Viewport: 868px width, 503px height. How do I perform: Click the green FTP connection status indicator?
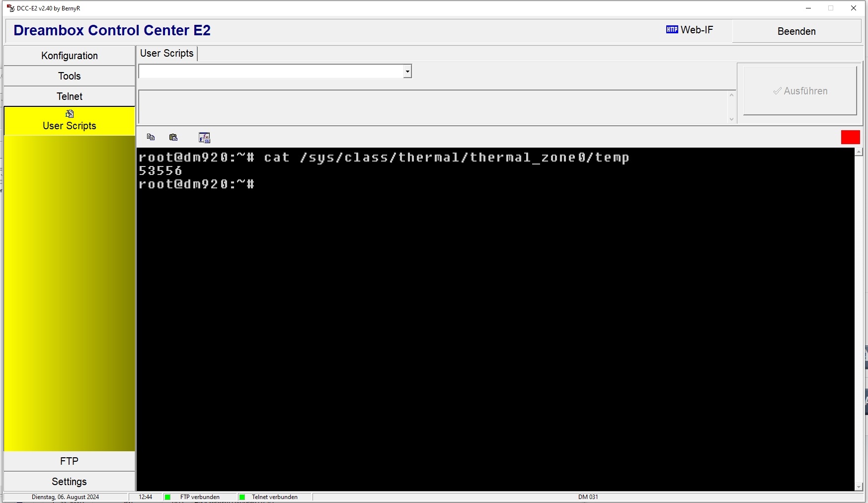[168, 497]
